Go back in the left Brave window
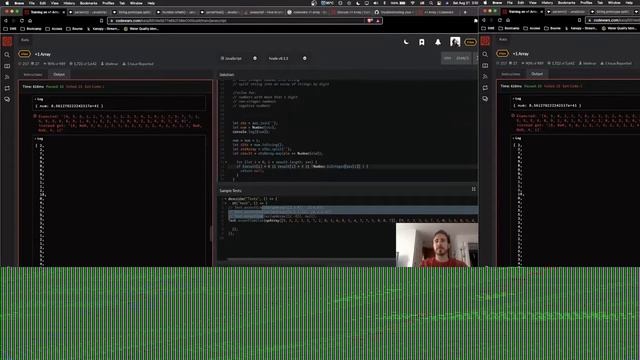Screen dimensions: 640x360 [x=6, y=20]
